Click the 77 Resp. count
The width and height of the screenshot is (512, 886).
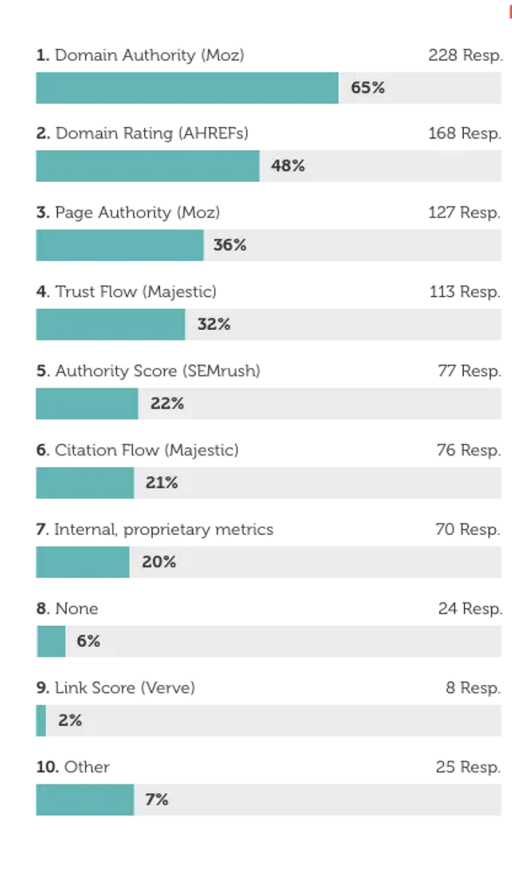(469, 371)
